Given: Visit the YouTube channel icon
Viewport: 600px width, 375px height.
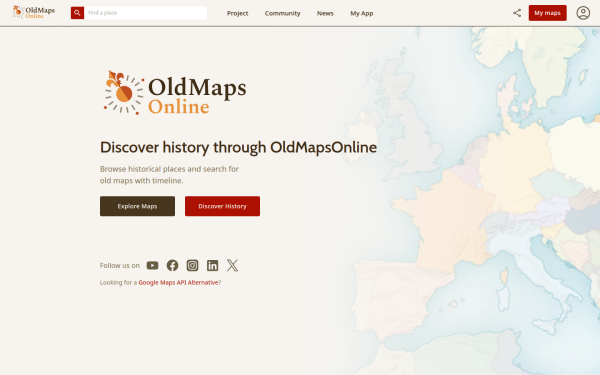Looking at the screenshot, I should 152,265.
